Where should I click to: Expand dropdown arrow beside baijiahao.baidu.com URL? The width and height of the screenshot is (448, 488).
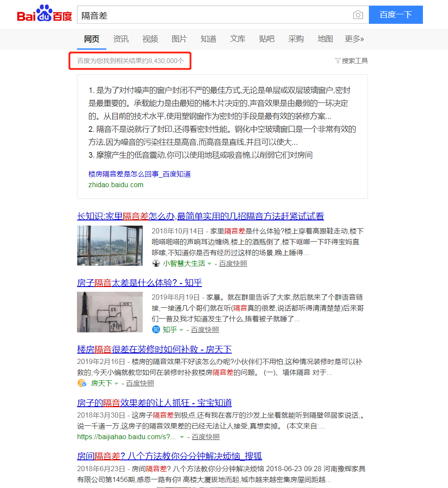click(182, 437)
